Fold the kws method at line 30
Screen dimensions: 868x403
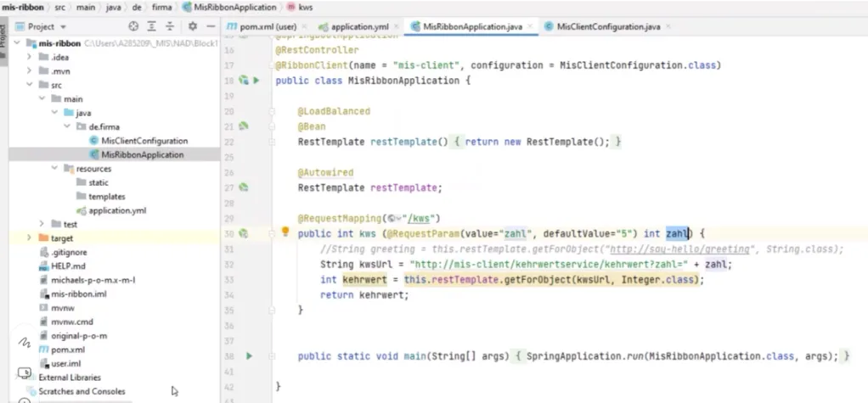[x=272, y=233]
